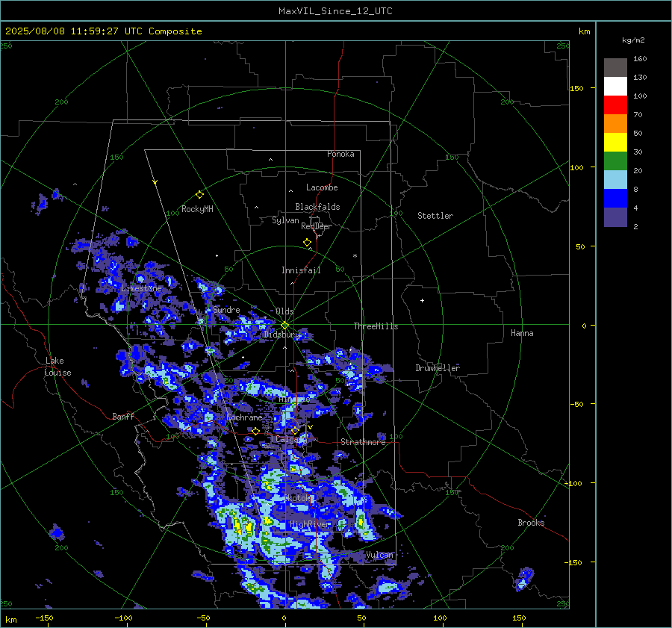Select the yellow 50 legend color swatch
Viewport: 672px width, 628px height.
click(x=615, y=143)
